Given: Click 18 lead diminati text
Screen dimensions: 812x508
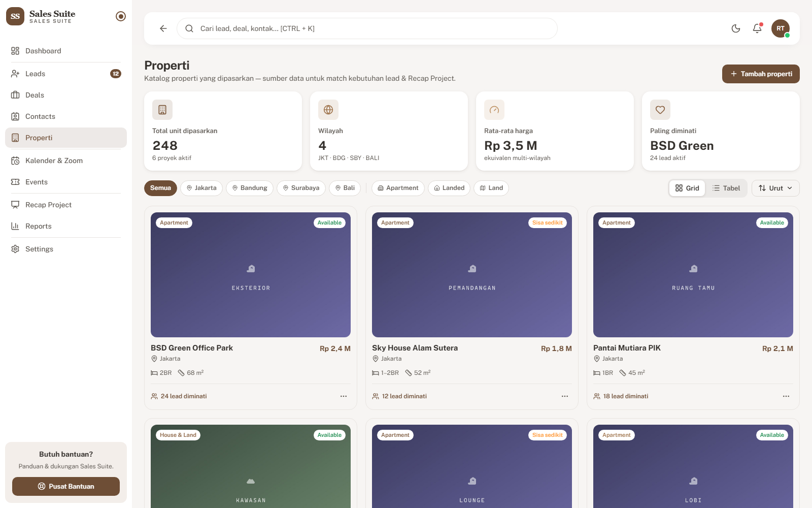Looking at the screenshot, I should point(626,396).
